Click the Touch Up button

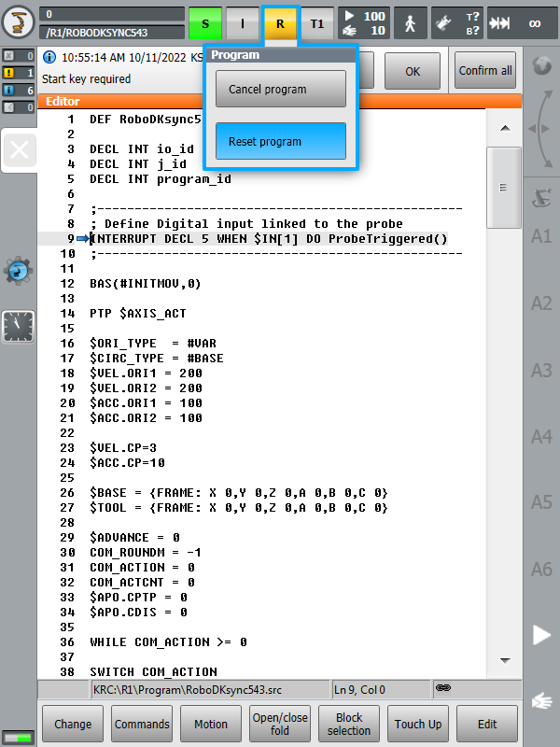[x=418, y=724]
